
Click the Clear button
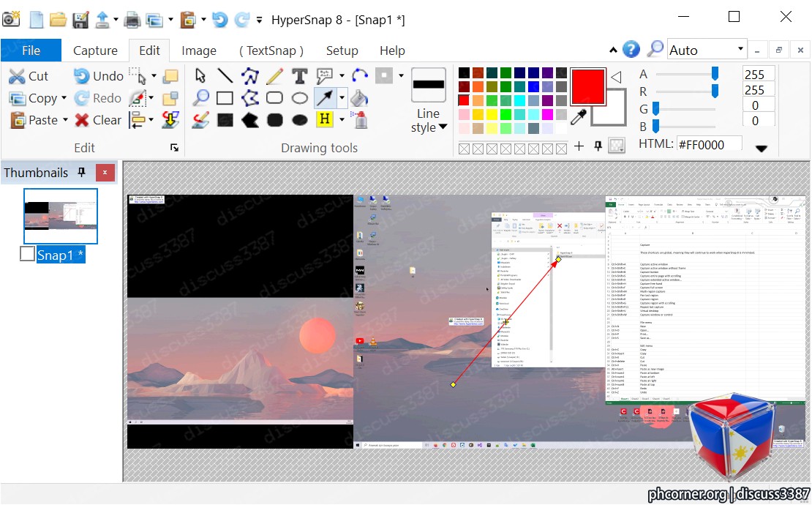click(x=97, y=119)
